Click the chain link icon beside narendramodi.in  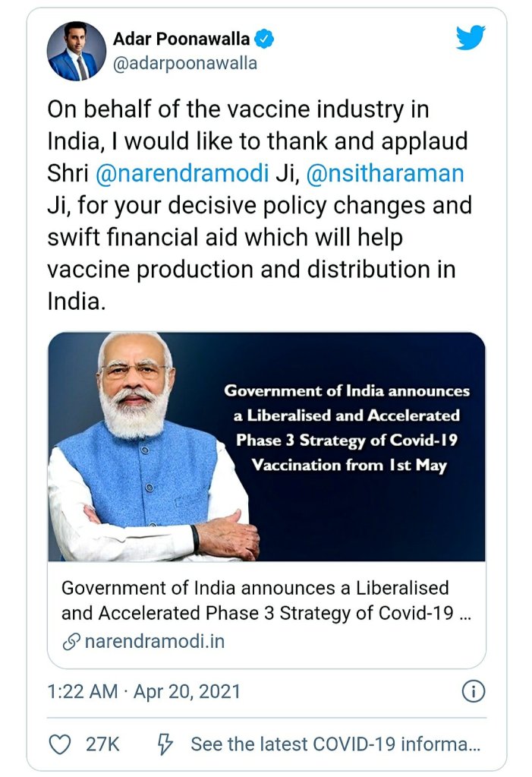pyautogui.click(x=71, y=641)
